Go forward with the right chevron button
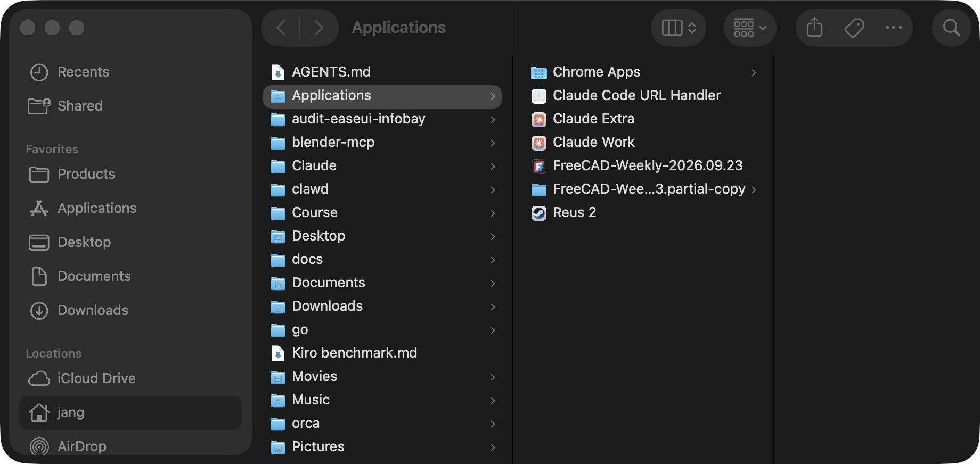980x464 pixels. [x=318, y=28]
